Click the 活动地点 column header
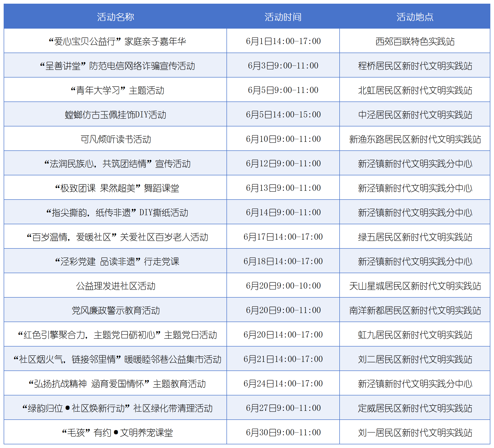This screenshot has height=448, width=494. [417, 17]
